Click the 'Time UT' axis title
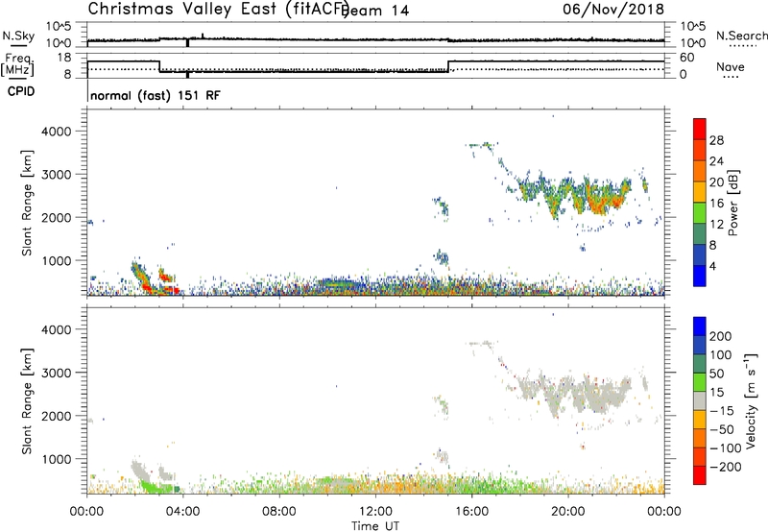The image size is (768, 532). click(x=375, y=526)
